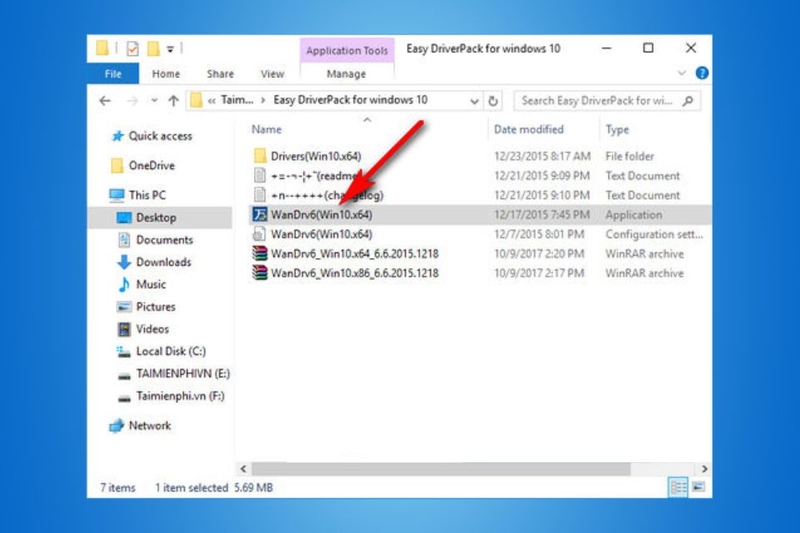Click the Taim... breadcrumb in address bar
Viewport: 800px width, 533px height.
pos(237,100)
